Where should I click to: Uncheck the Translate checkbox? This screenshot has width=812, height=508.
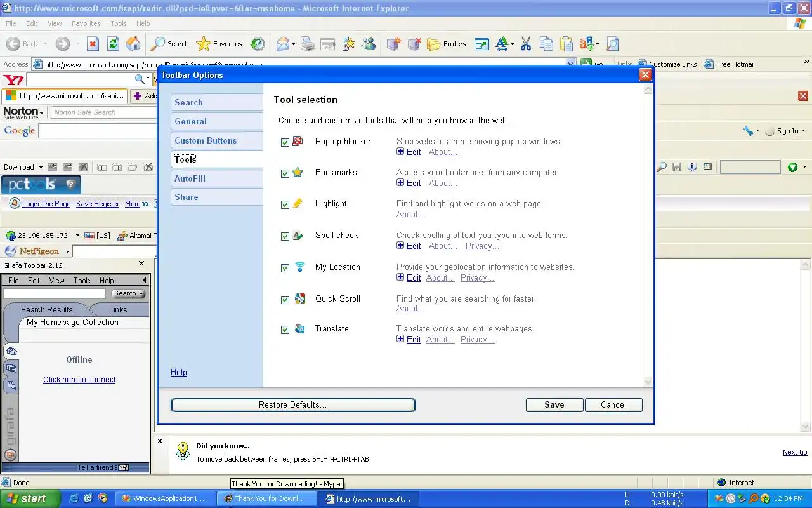coord(285,330)
